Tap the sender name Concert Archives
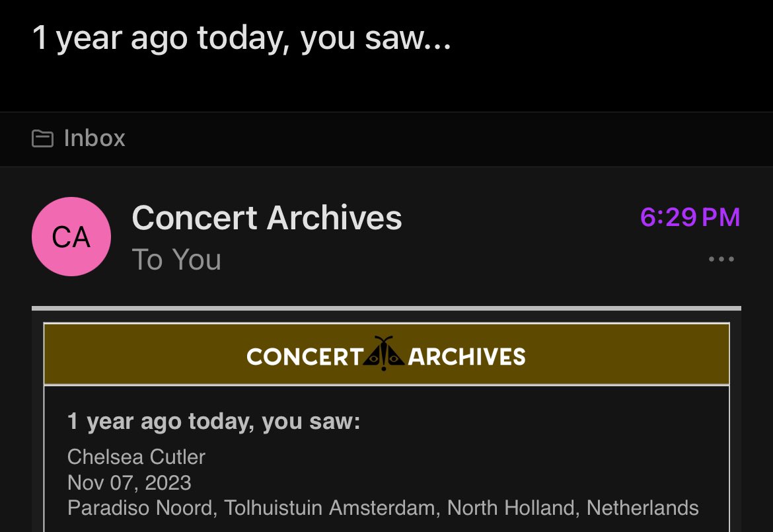773x532 pixels. [x=267, y=218]
